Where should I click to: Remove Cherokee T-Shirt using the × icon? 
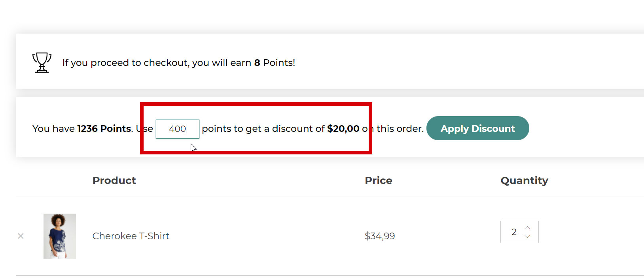point(21,236)
